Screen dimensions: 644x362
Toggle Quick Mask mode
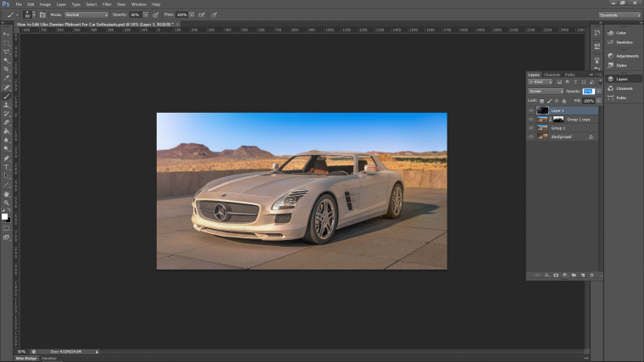pyautogui.click(x=6, y=228)
